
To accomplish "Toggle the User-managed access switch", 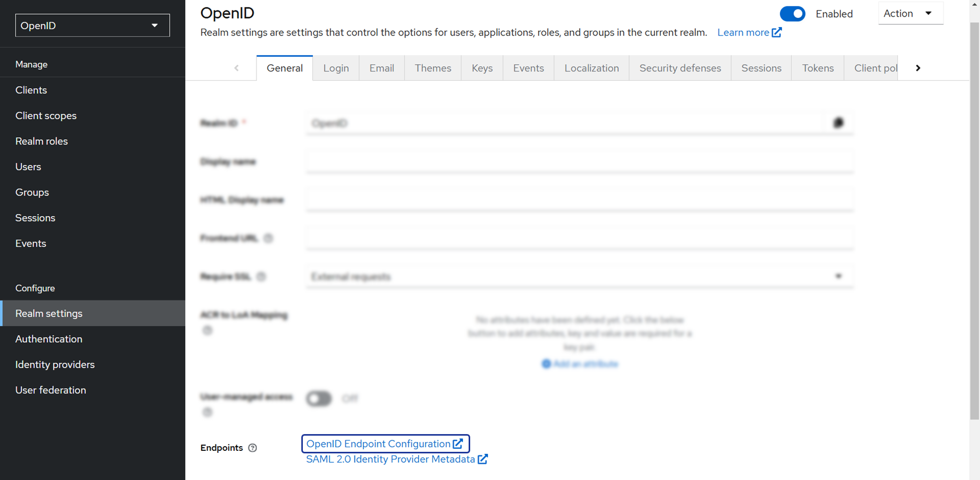I will pyautogui.click(x=319, y=399).
